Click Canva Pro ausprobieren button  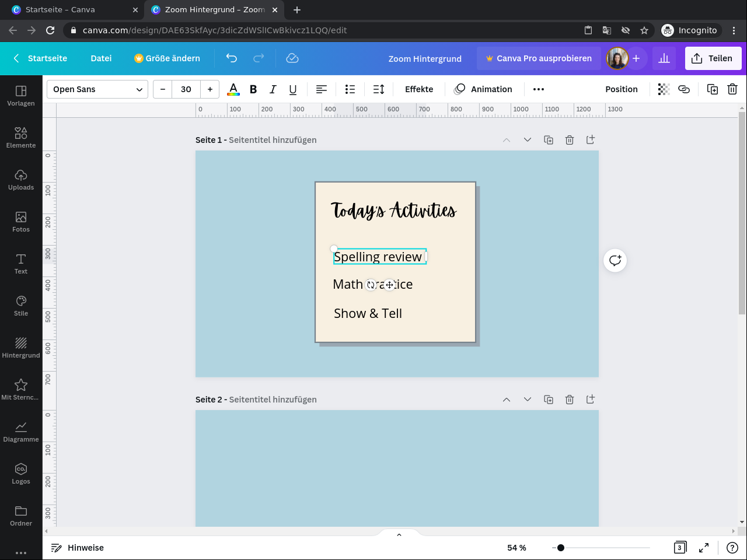coord(539,58)
